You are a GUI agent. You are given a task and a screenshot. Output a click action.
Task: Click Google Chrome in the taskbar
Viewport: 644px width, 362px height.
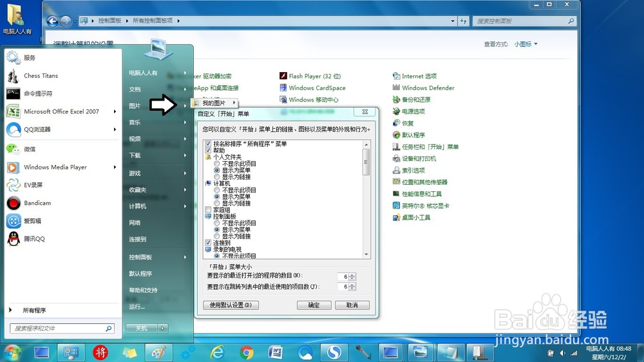tap(247, 352)
